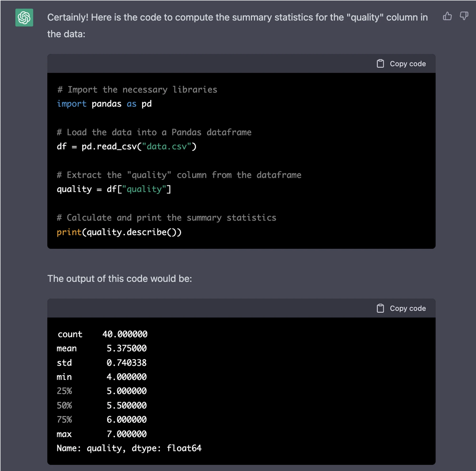Click clipboard icon in the output block header
Screen dimensions: 476x471
click(x=380, y=308)
